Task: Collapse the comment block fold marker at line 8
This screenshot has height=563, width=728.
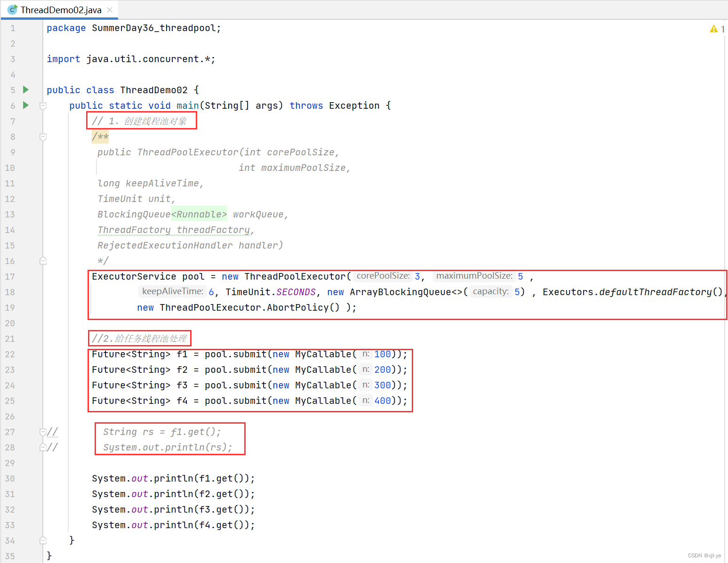Action: (43, 137)
